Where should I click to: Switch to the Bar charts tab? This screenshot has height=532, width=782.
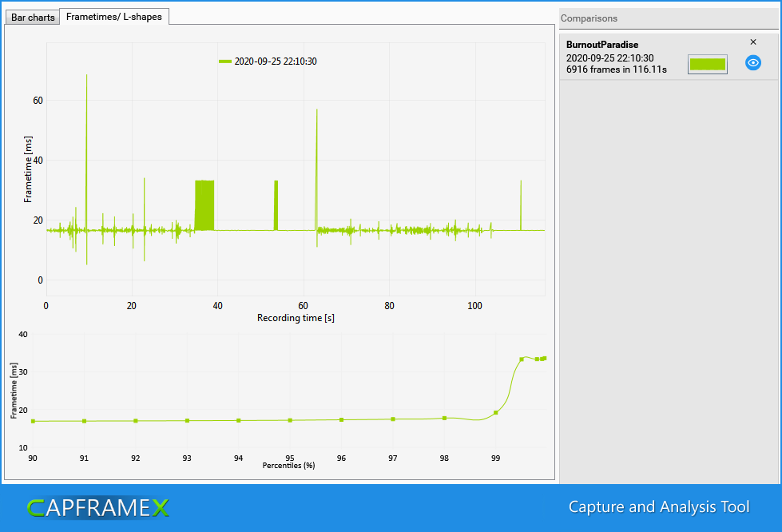pyautogui.click(x=33, y=18)
